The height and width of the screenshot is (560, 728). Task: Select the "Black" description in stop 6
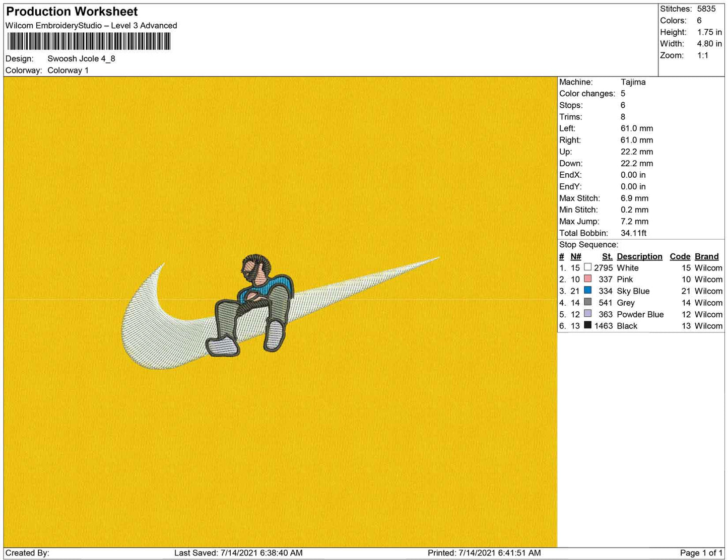tap(627, 326)
